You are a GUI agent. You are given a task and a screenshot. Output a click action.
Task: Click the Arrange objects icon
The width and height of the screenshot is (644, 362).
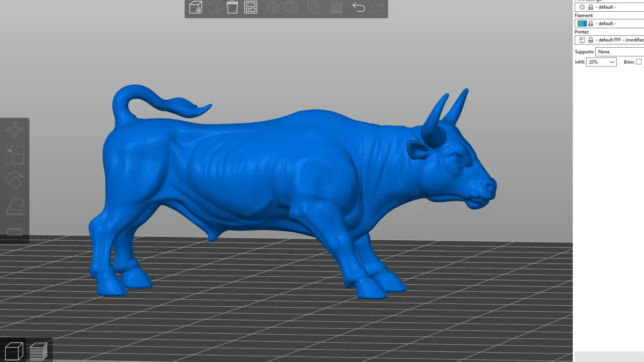point(251,8)
